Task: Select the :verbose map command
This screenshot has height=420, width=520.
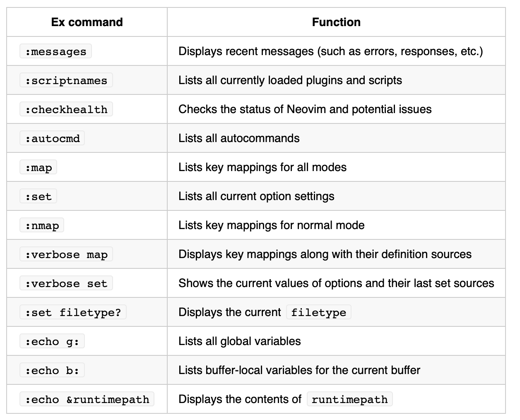Action: click(x=66, y=254)
